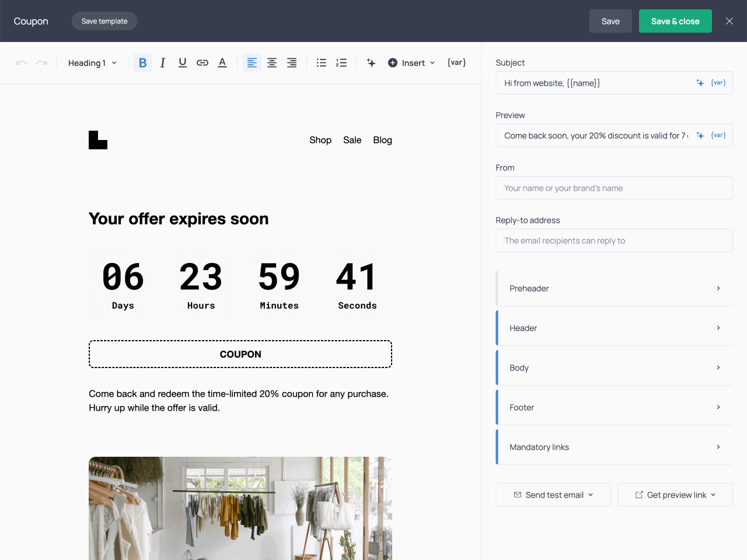Click the AI sparkle icon in the Preview field
Screen dimensions: 747x560
point(700,135)
